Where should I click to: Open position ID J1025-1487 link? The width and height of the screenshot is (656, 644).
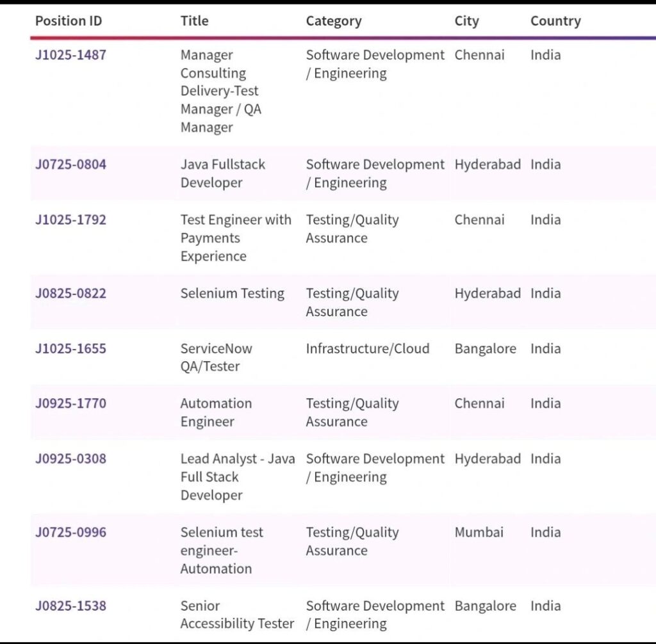click(x=70, y=55)
